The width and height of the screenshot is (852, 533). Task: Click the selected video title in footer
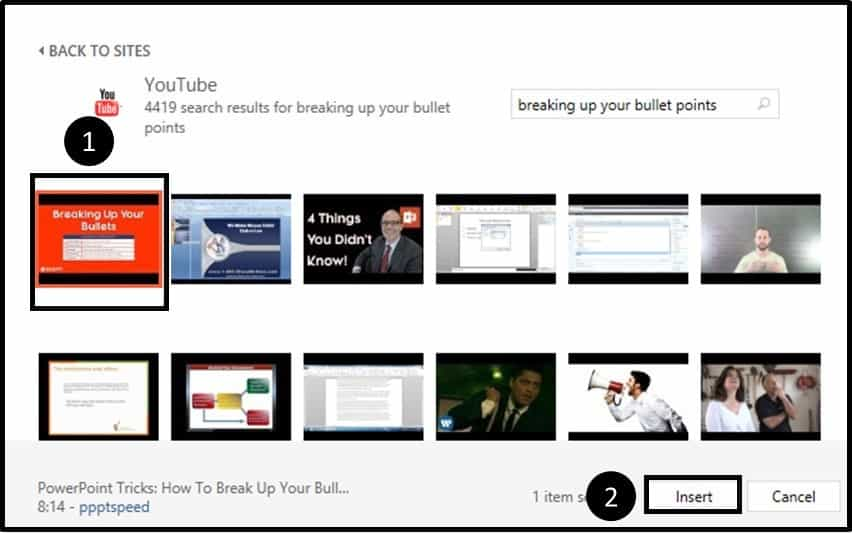pyautogui.click(x=194, y=488)
